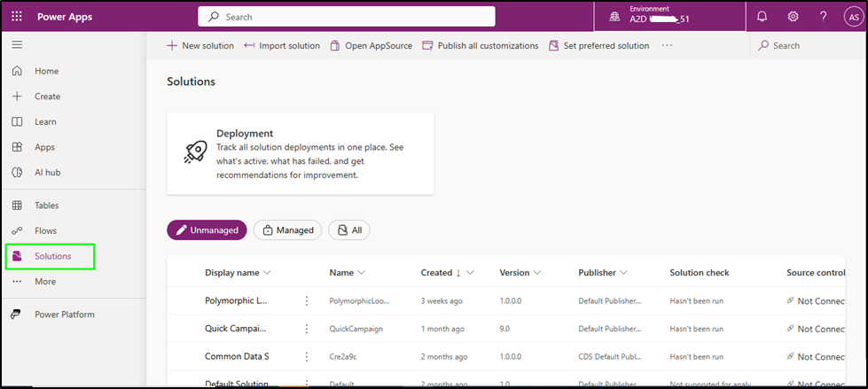Click the version 9.0 cell
868x389 pixels.
point(504,329)
